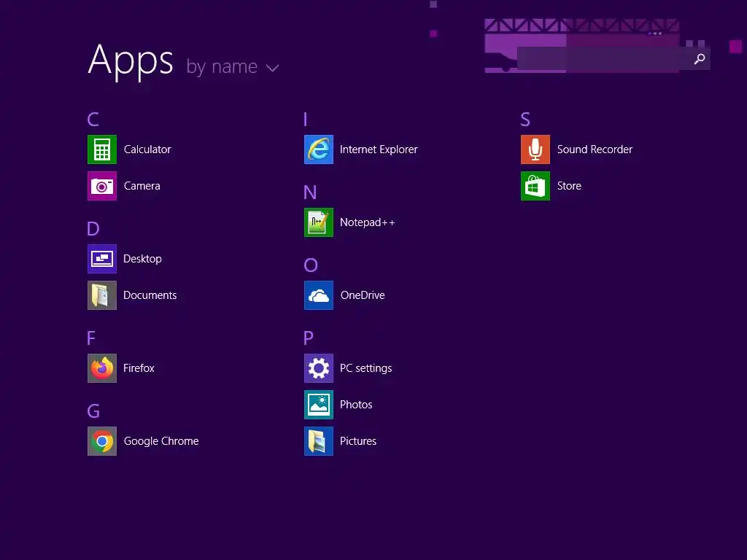Image resolution: width=747 pixels, height=560 pixels.
Task: Open the 'by name' sort dropdown
Action: 233,67
